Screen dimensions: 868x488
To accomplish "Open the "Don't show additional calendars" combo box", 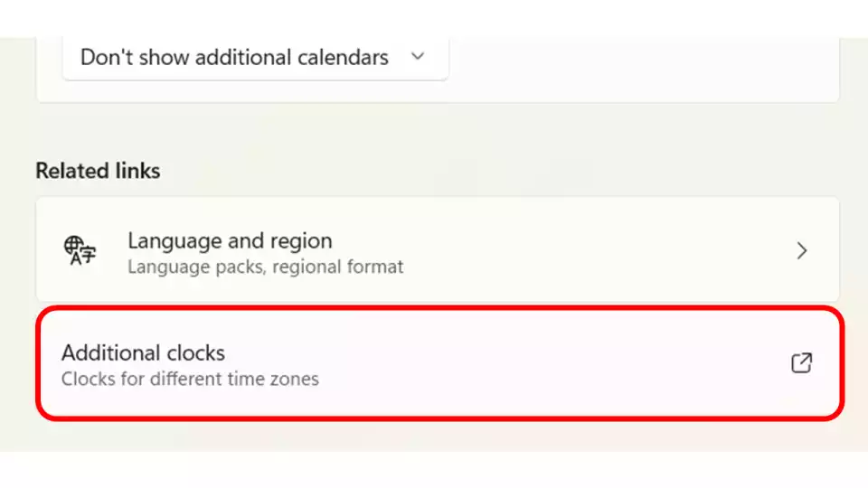I will coord(255,58).
